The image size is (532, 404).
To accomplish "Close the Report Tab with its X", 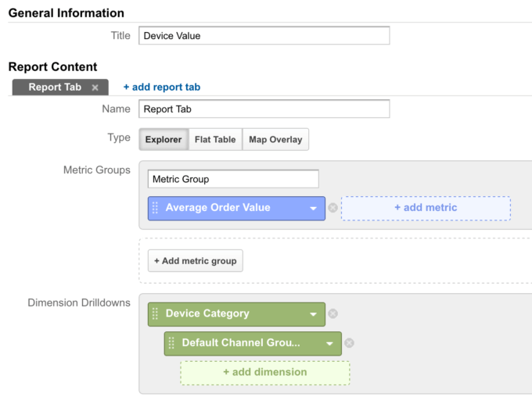I will [x=95, y=88].
